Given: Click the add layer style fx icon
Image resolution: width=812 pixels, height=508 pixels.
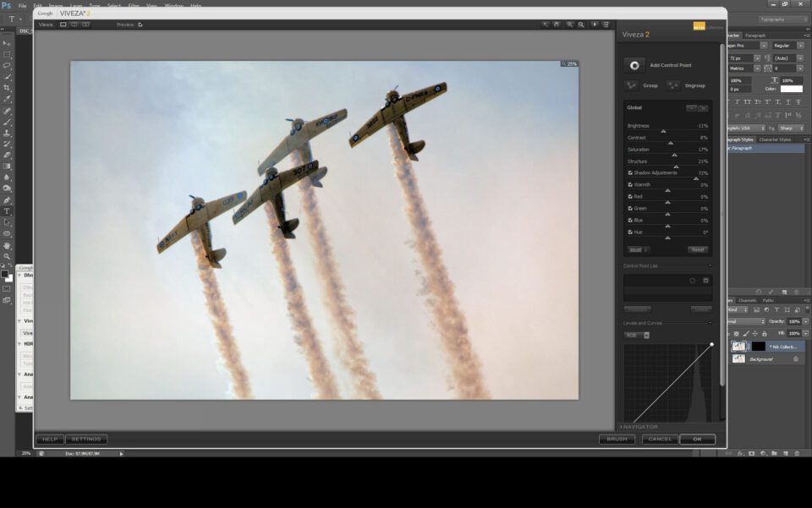Looking at the screenshot, I should pos(740,453).
